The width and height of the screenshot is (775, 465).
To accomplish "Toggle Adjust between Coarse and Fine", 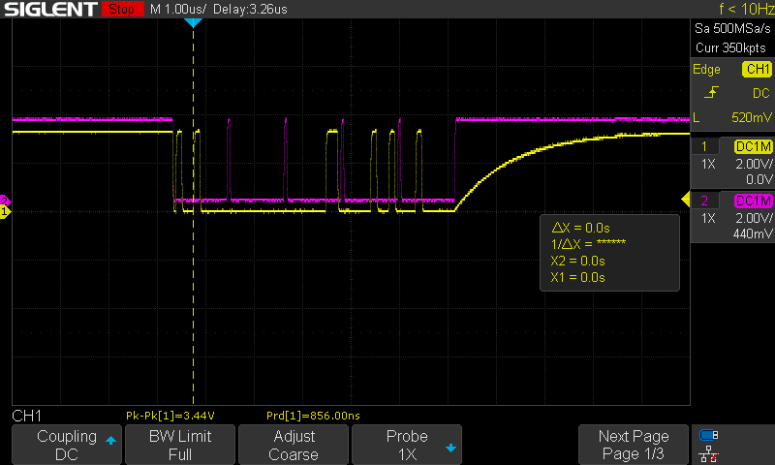I will 294,445.
